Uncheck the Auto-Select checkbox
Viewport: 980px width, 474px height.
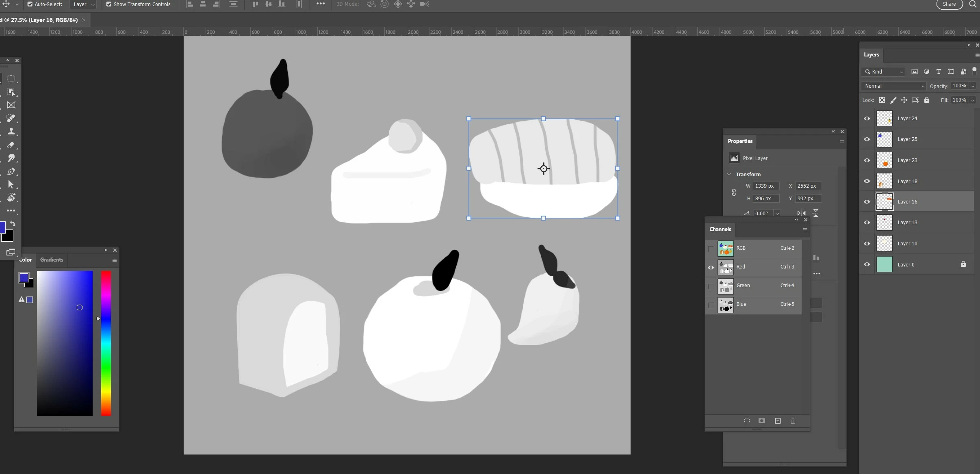point(30,4)
